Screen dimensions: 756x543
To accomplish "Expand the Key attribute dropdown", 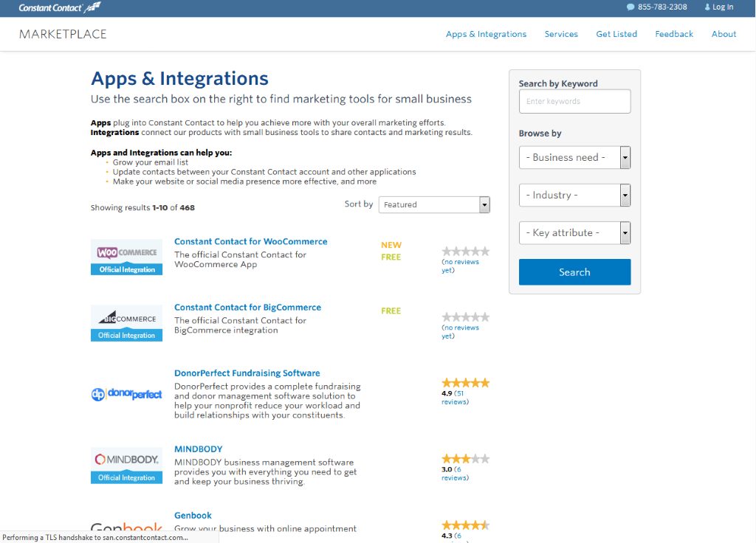I will [x=574, y=232].
